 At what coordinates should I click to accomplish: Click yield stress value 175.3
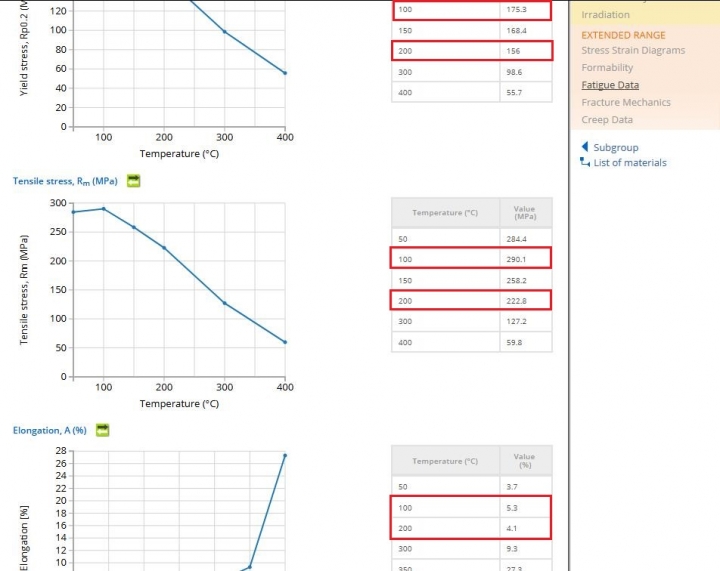(x=517, y=9)
